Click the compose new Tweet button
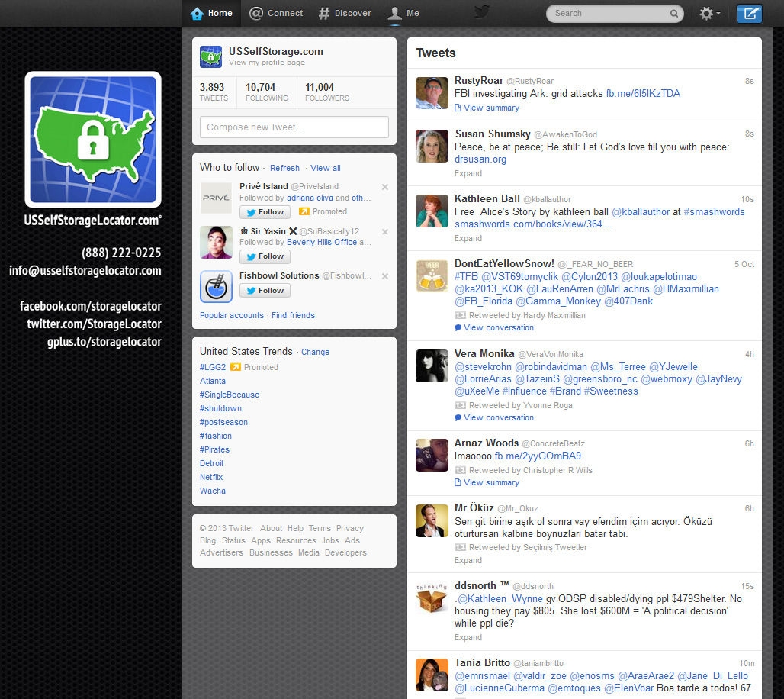This screenshot has width=784, height=699. click(x=749, y=14)
